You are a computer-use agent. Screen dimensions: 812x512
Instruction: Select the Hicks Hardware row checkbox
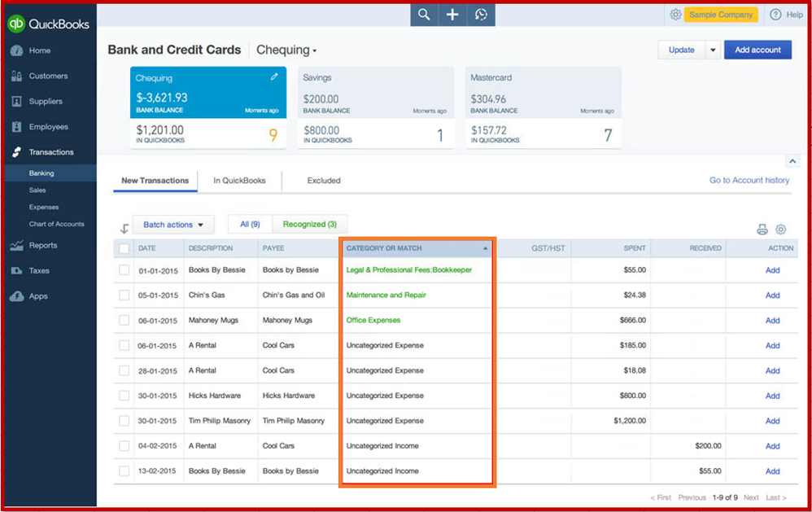(x=124, y=396)
